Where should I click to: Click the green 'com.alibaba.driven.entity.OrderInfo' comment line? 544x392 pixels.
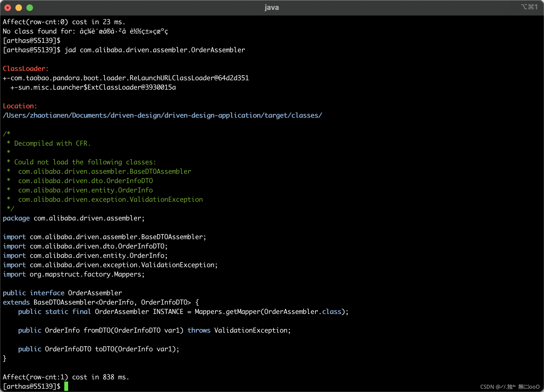point(85,190)
